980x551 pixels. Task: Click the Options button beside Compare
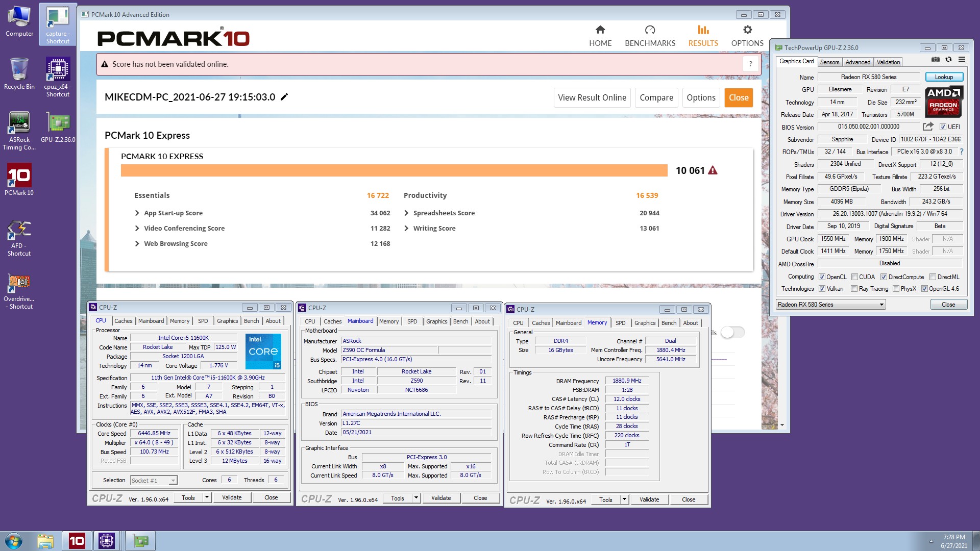click(x=701, y=98)
